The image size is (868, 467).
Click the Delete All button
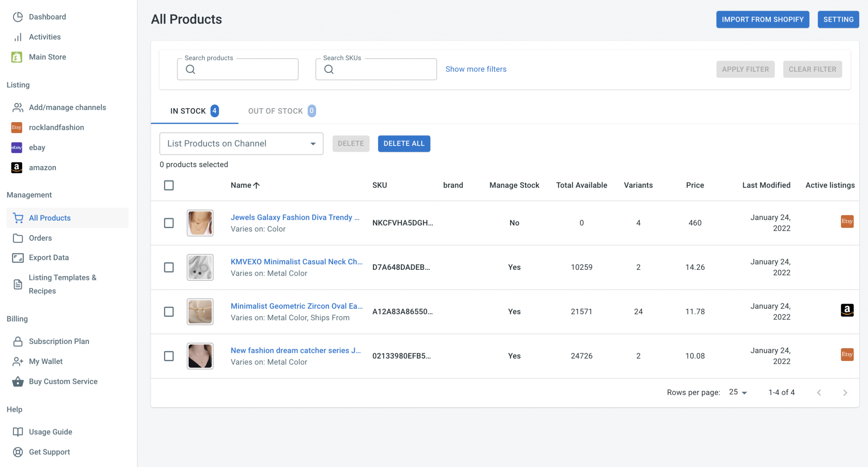pyautogui.click(x=403, y=144)
